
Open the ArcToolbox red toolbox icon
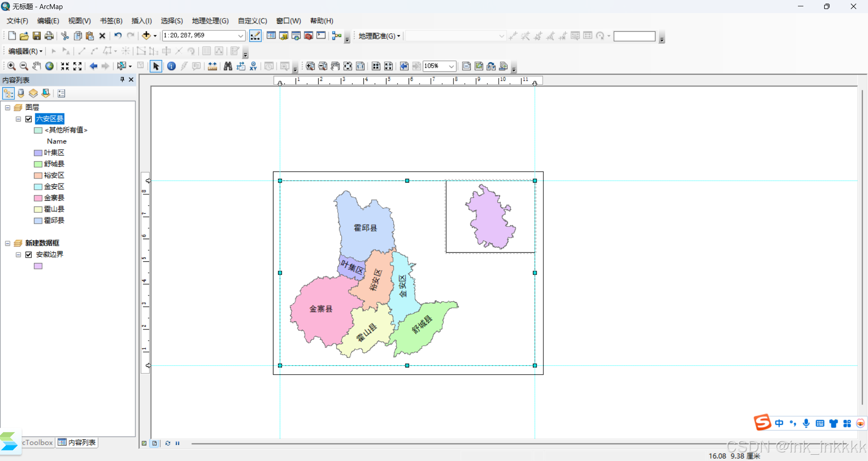click(309, 36)
